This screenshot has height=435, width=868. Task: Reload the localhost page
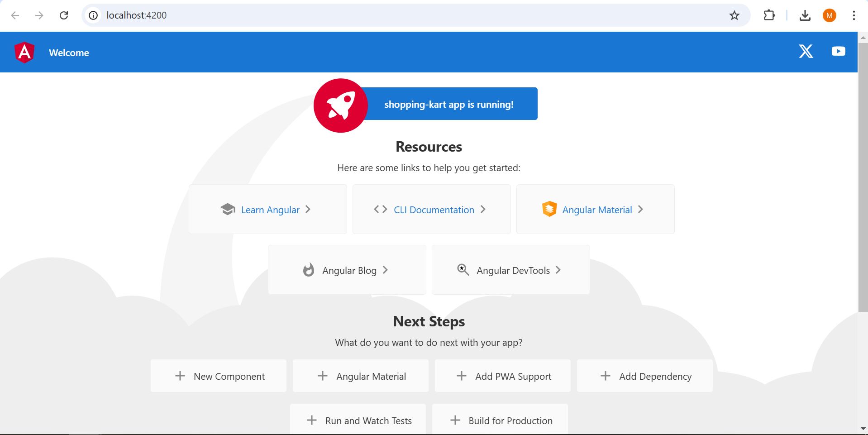pos(64,15)
